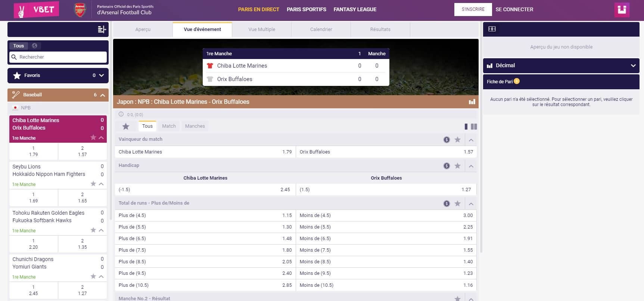Select sidebar odds 1 at 2.20
Screen dimensions: 644x301
coord(34,244)
